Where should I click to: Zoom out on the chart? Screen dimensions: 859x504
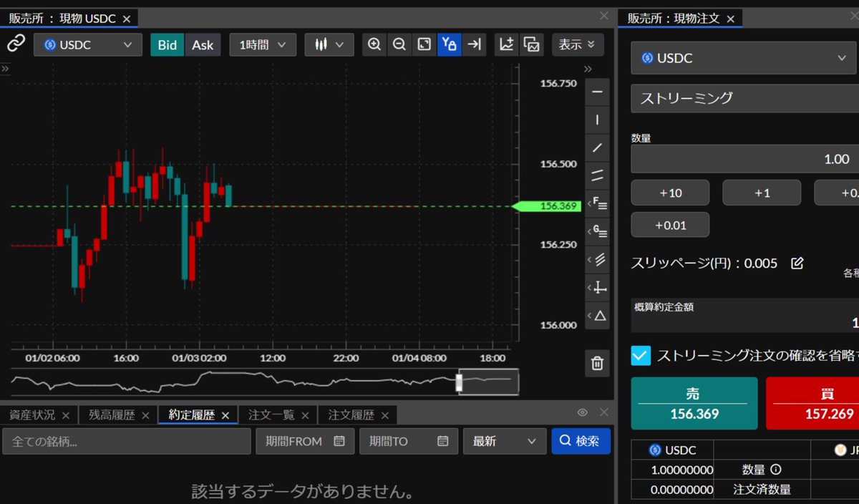coord(399,44)
